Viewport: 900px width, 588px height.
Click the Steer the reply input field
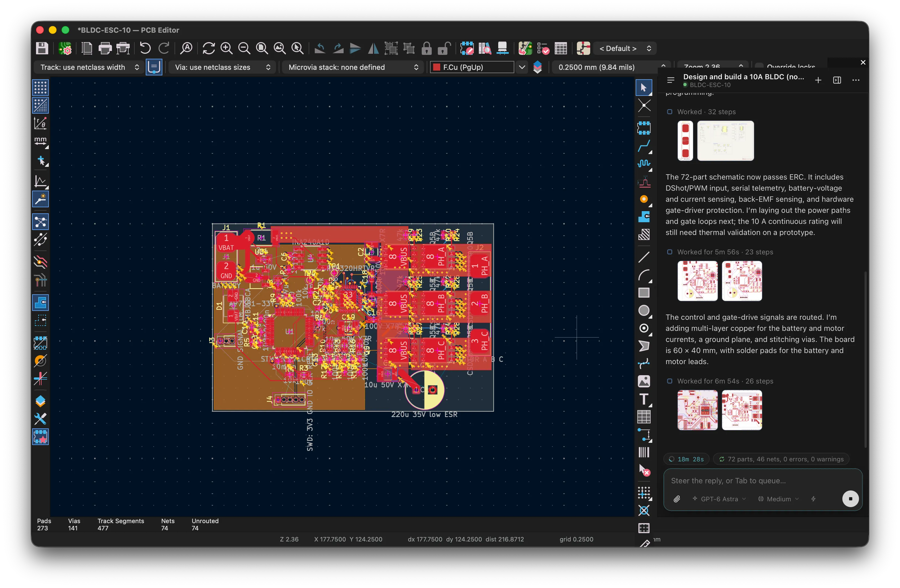pos(762,480)
